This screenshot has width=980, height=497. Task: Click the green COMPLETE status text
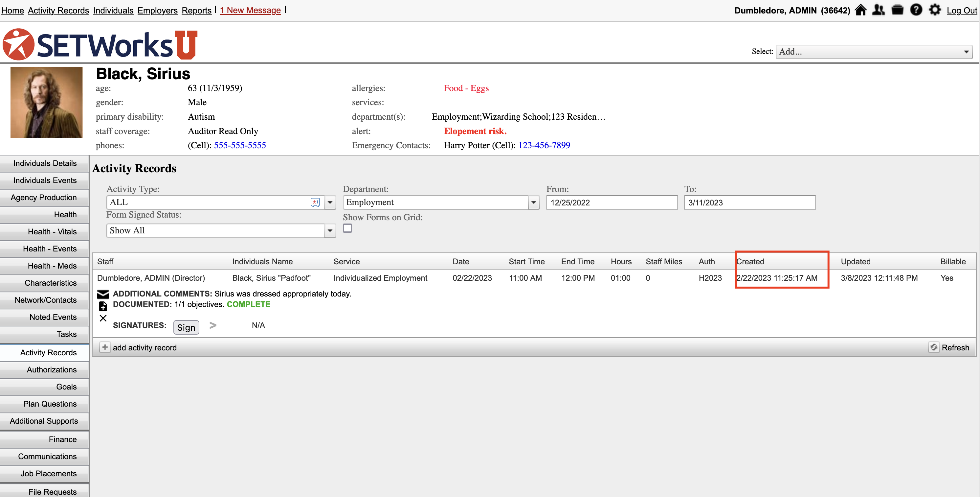pyautogui.click(x=249, y=304)
